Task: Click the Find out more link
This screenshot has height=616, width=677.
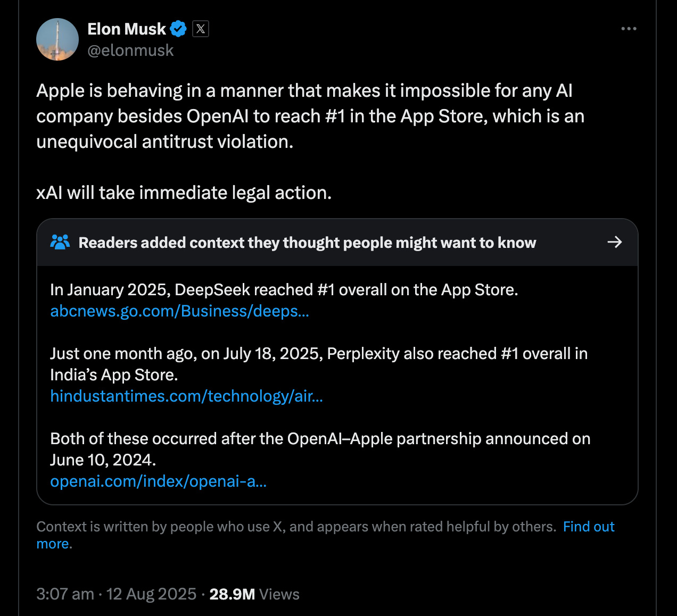Action: [x=588, y=527]
